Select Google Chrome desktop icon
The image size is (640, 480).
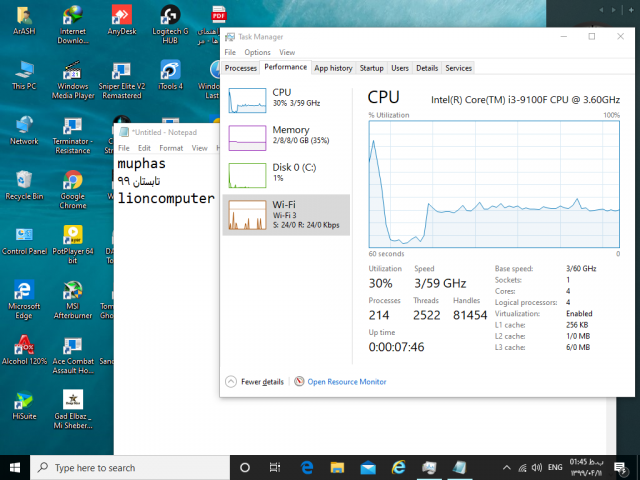pyautogui.click(x=73, y=190)
